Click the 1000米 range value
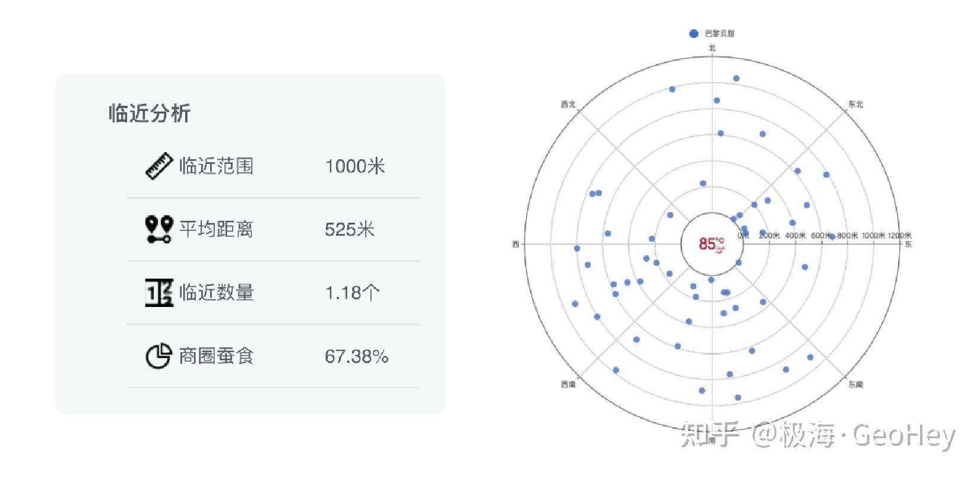The image size is (980, 478). pyautogui.click(x=355, y=166)
